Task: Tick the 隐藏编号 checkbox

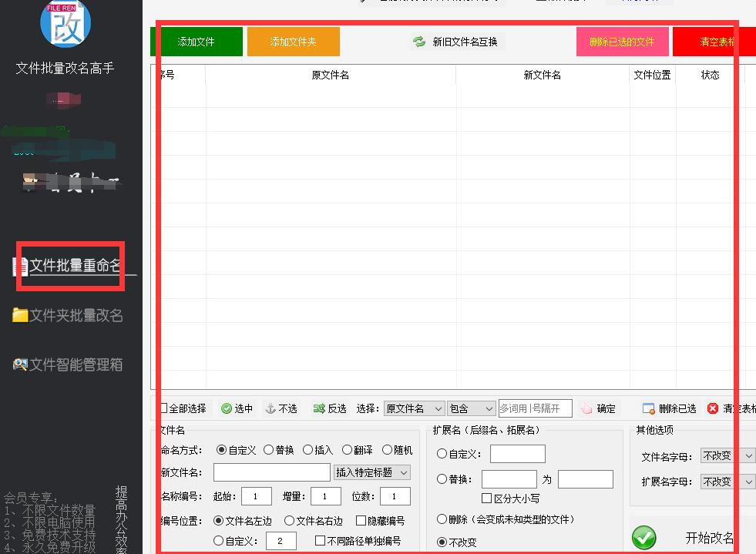Action: [x=361, y=521]
